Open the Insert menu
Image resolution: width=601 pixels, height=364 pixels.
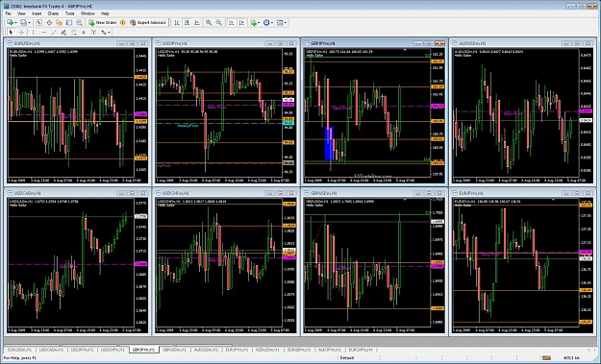(x=37, y=13)
